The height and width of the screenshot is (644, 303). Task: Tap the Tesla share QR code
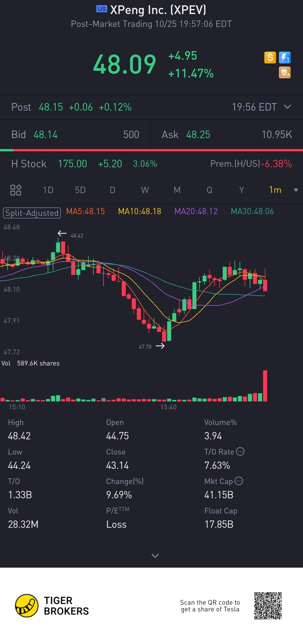click(268, 606)
